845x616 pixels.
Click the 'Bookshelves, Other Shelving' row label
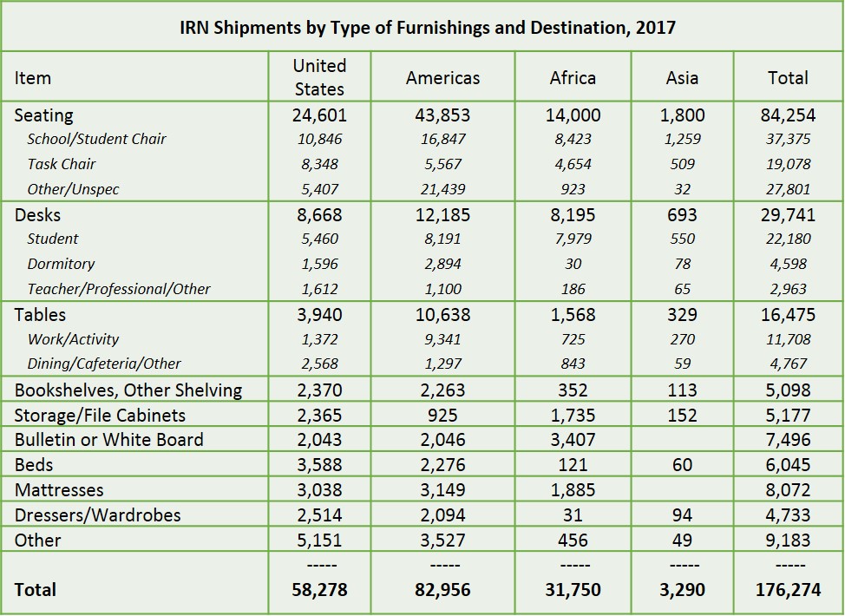click(128, 390)
